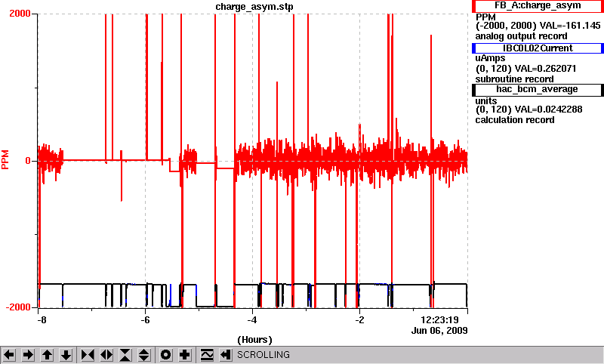Click the 'calculation record' description
The width and height of the screenshot is (604, 364).
(515, 120)
